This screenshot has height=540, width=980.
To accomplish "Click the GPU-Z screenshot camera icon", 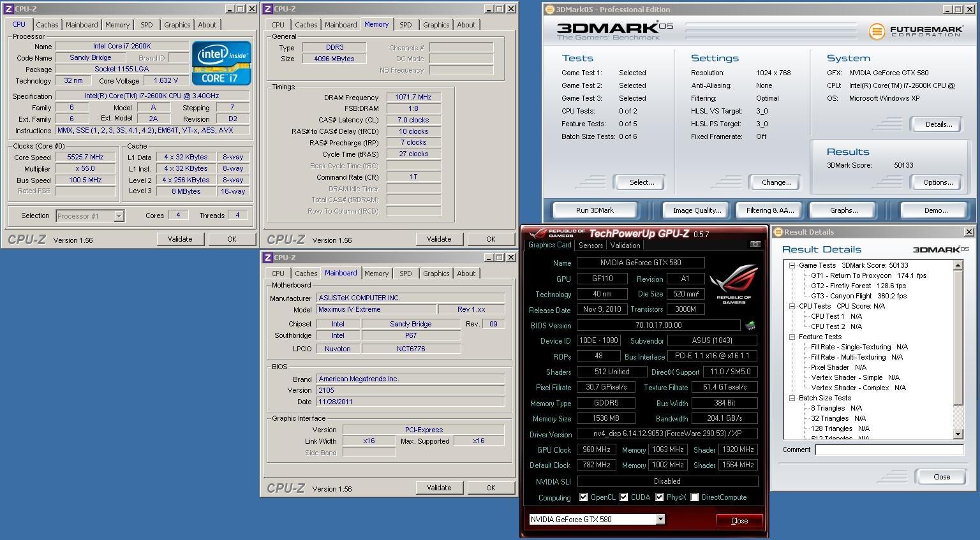I will pyautogui.click(x=755, y=244).
